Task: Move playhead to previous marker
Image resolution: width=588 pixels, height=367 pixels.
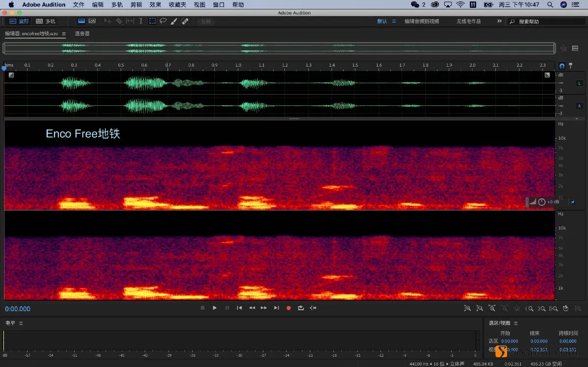Action: pyautogui.click(x=239, y=308)
